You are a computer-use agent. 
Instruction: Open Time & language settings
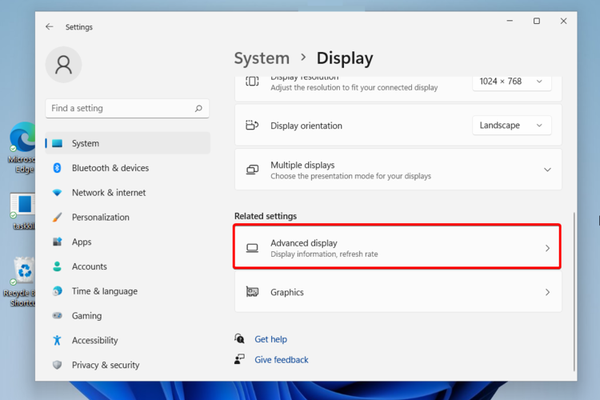(104, 291)
